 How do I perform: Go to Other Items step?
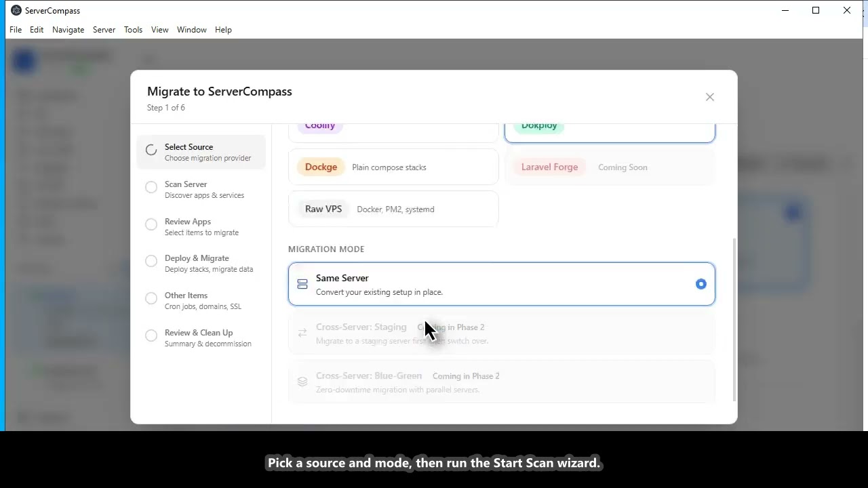201,300
